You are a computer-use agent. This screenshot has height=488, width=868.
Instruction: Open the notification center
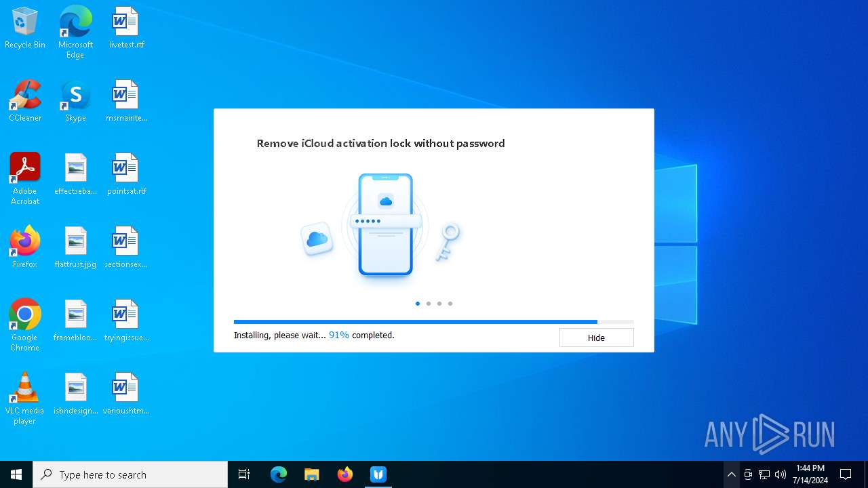(x=846, y=474)
